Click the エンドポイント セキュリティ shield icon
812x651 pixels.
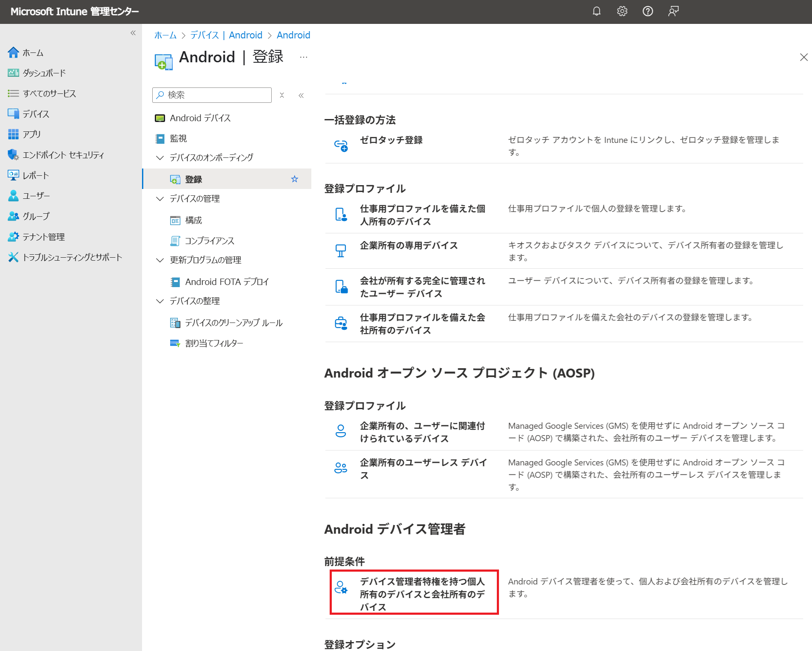[13, 155]
